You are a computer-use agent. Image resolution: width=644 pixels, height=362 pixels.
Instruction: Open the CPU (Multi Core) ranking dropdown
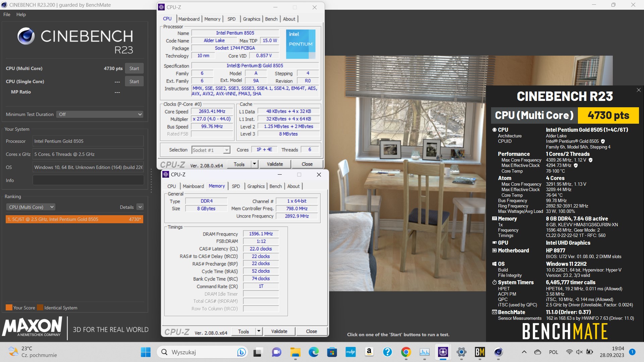31,207
